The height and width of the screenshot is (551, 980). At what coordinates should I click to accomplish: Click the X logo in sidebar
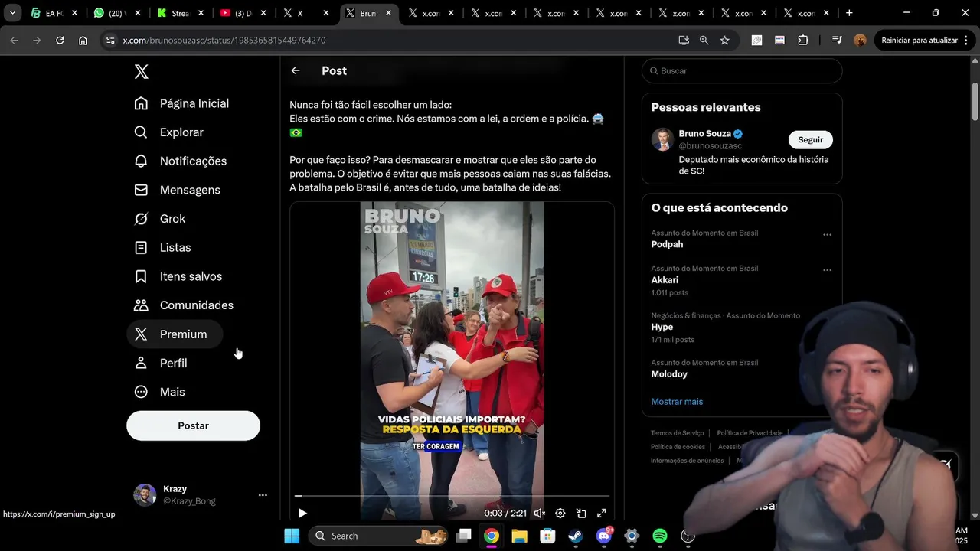click(141, 72)
